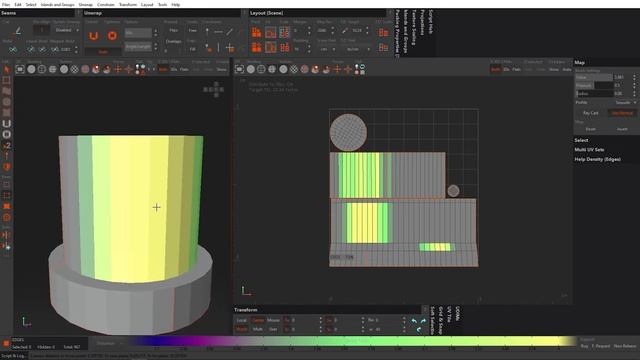
Task: Click the Weld seams icon
Action: pos(13,49)
